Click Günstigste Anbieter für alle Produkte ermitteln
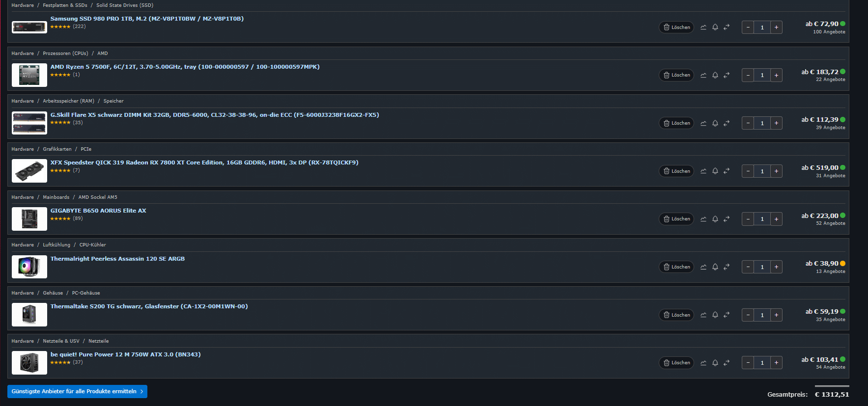 coord(77,391)
